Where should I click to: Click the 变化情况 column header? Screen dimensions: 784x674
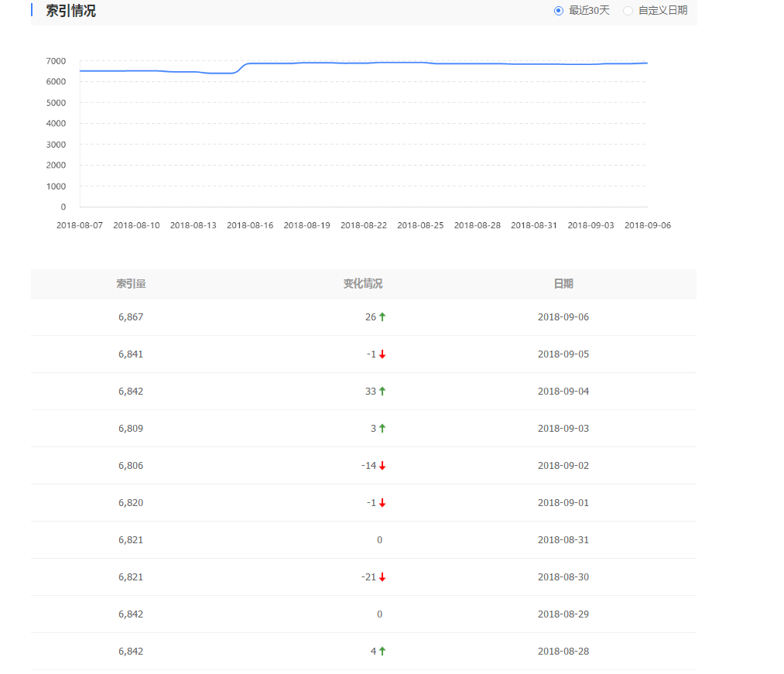coord(363,284)
